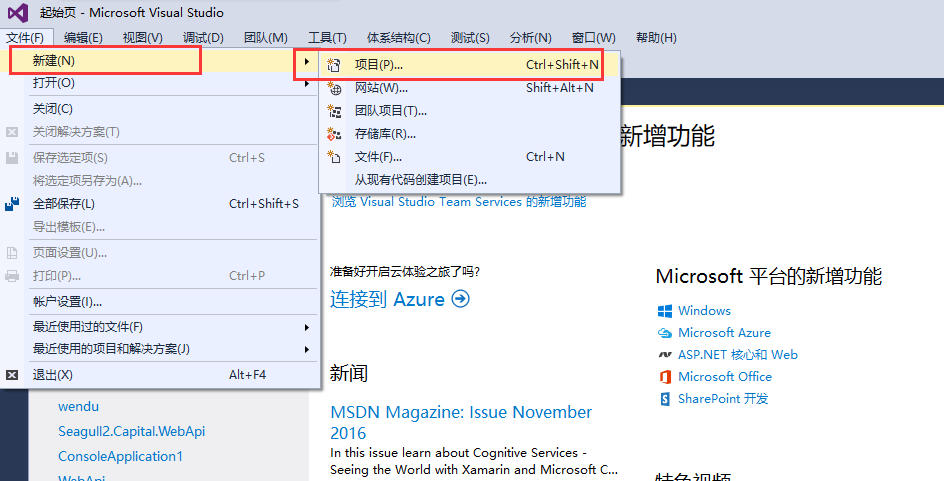Click the arrow circle next to 连接到 Azure
The height and width of the screenshot is (481, 944).
click(x=461, y=299)
